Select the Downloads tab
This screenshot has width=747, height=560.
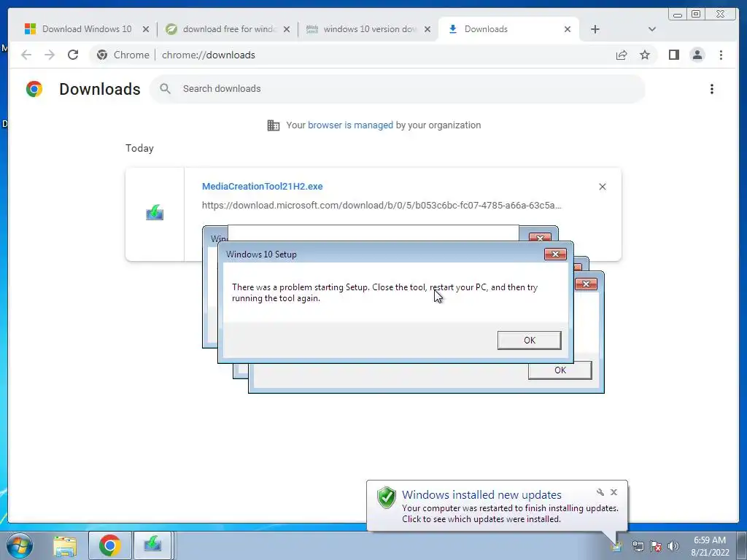pyautogui.click(x=508, y=29)
